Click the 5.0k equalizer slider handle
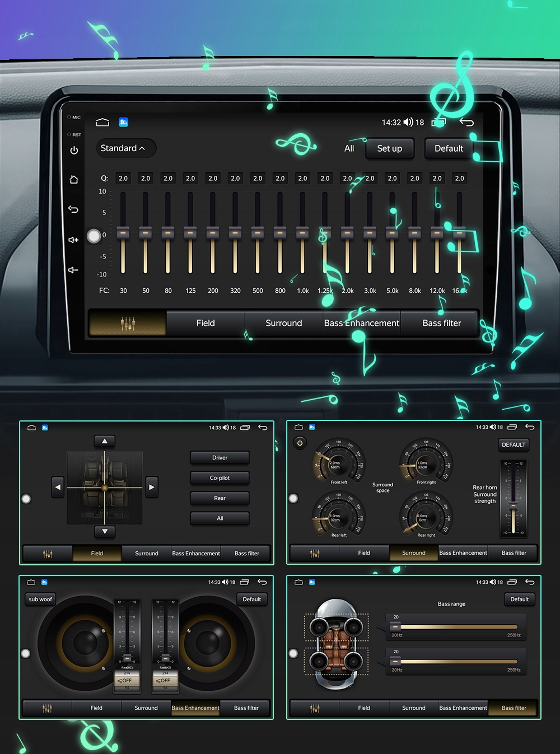 pos(392,232)
